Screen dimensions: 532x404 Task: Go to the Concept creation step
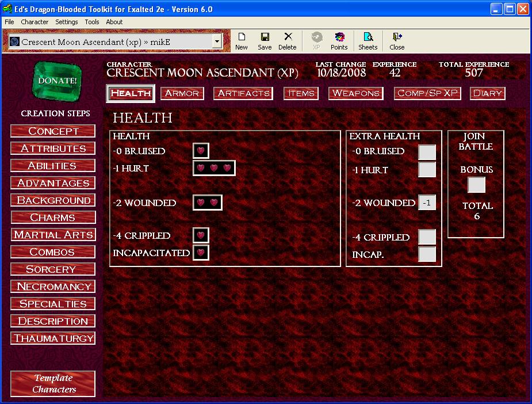click(53, 131)
